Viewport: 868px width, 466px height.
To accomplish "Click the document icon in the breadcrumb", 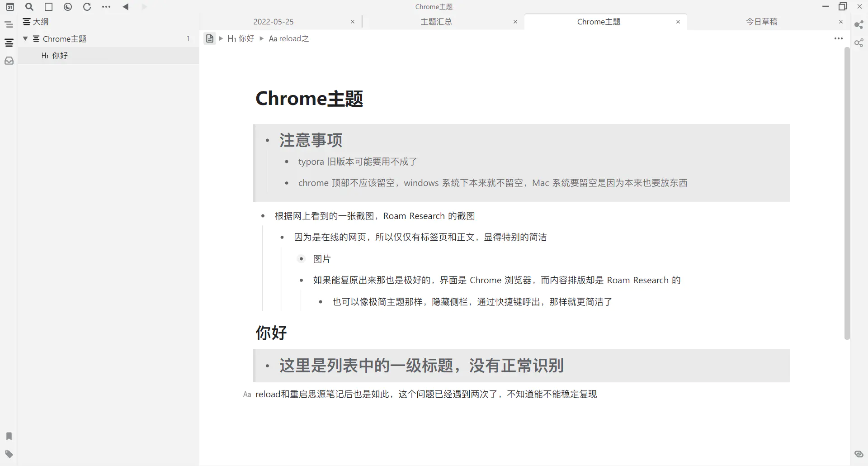I will [209, 38].
